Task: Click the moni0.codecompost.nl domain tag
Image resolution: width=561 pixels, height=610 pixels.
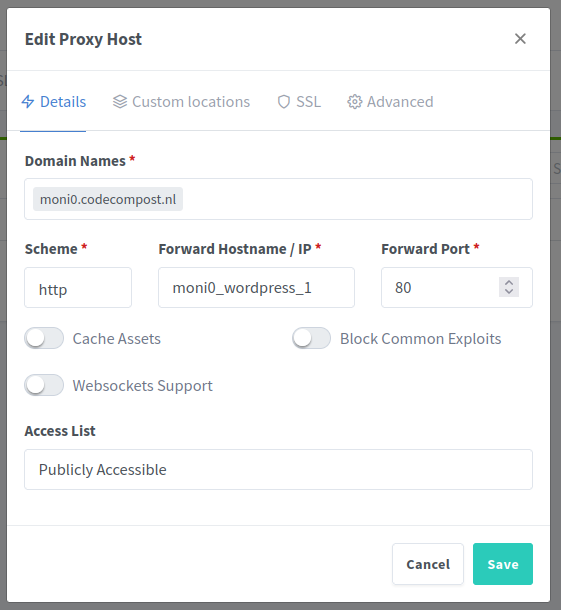Action: (x=108, y=199)
